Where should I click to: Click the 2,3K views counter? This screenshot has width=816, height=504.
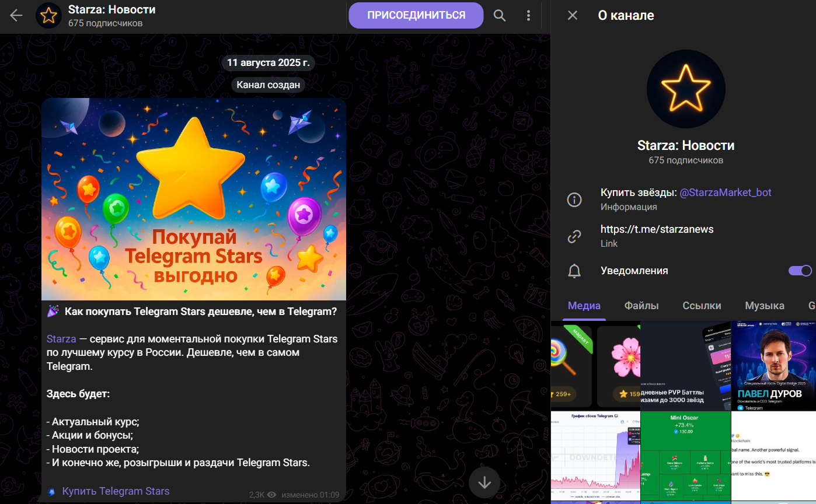tap(263, 495)
